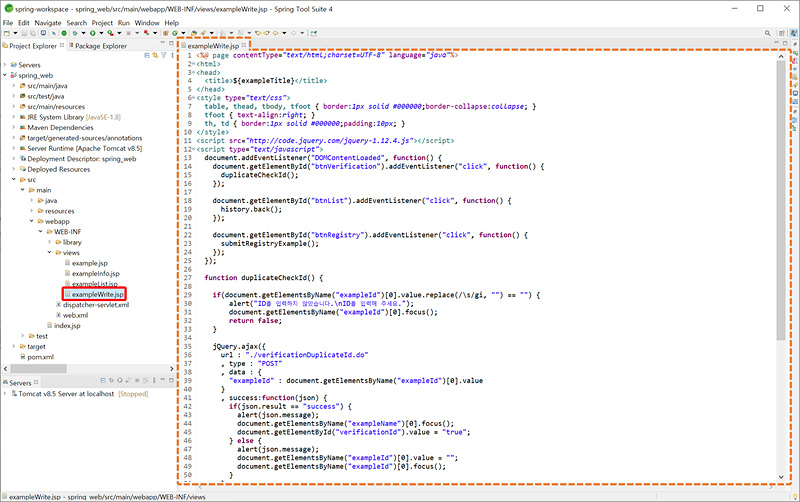Image resolution: width=800 pixels, height=502 pixels.
Task: Select index.jsp file
Action: [x=67, y=325]
